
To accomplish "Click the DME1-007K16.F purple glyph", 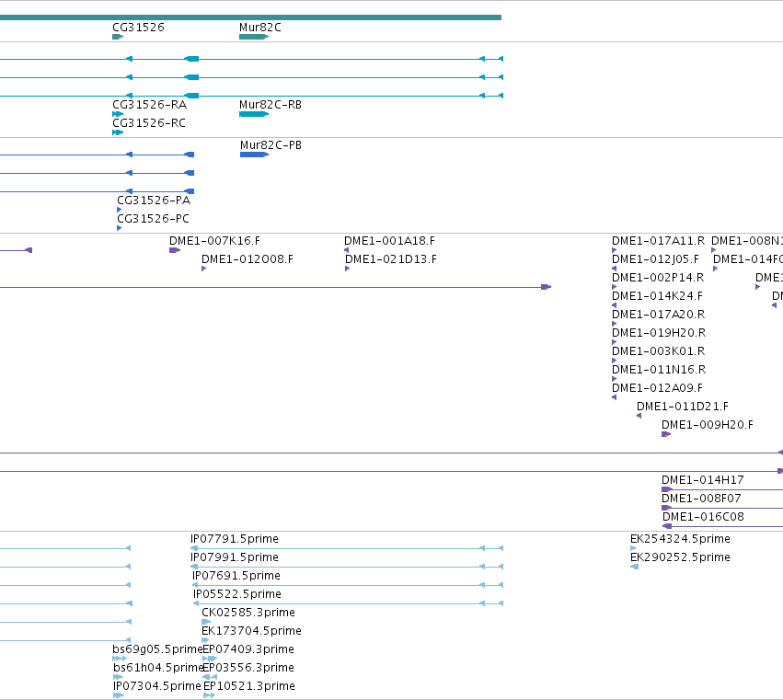I will tap(175, 250).
